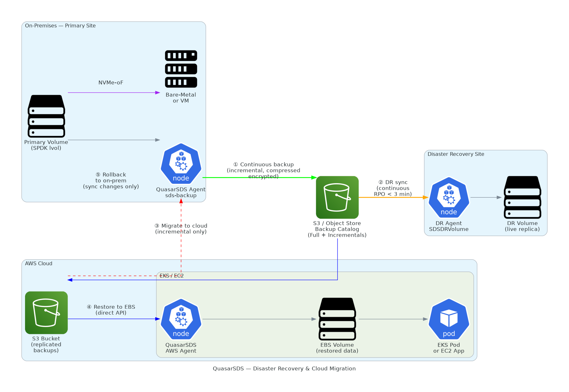Click the diagram title 'QuasarSDS — Disaster Recovery & Cloud Migration'

click(x=284, y=369)
